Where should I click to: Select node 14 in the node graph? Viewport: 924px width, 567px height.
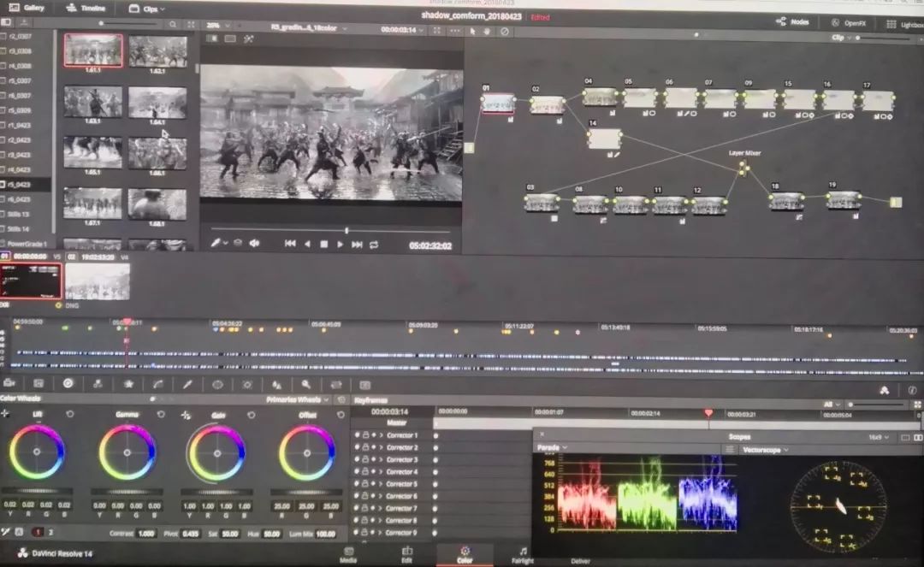[x=604, y=139]
